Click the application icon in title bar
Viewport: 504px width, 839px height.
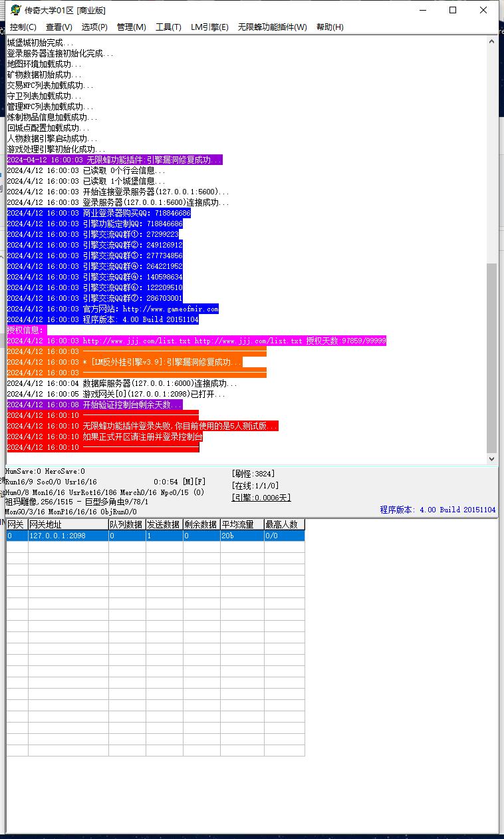point(15,10)
